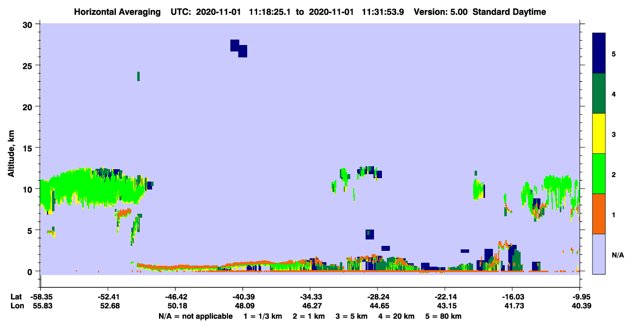Click the 15 altitude tick label

29,147
